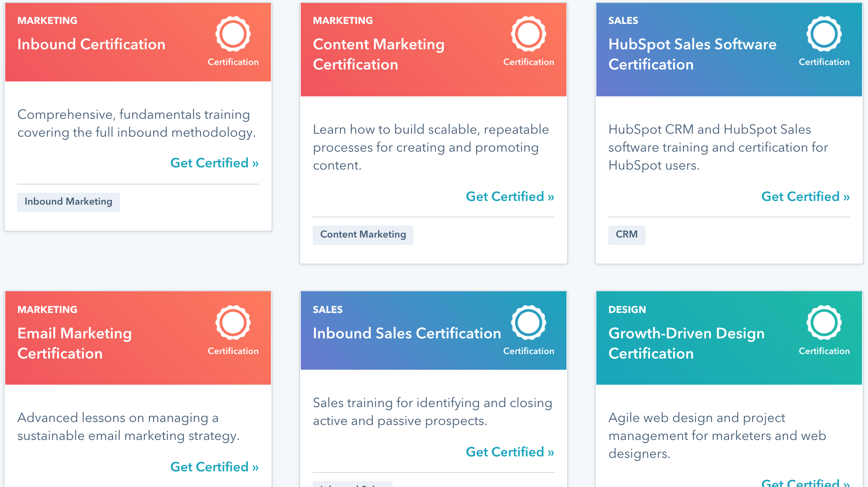This screenshot has width=868, height=487.
Task: Open Get Certified link for Content Marketing
Action: tap(510, 196)
